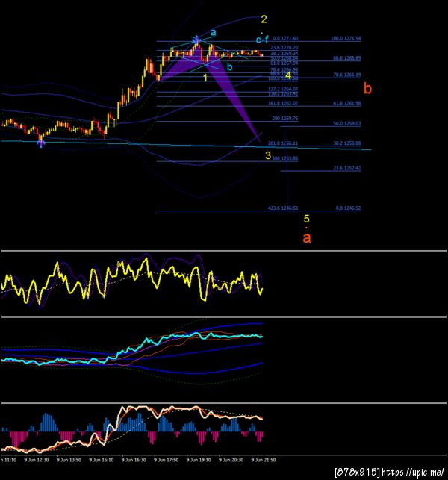Screen dimensions: 448x480
Task: Click the Fibonacci level 261.8 1256.11
Action: click(283, 143)
